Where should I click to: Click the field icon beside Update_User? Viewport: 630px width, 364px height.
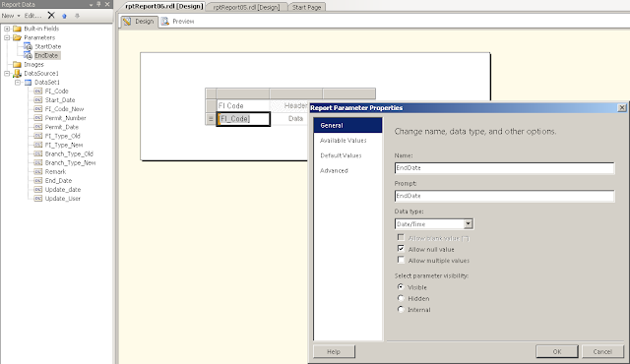pyautogui.click(x=38, y=199)
